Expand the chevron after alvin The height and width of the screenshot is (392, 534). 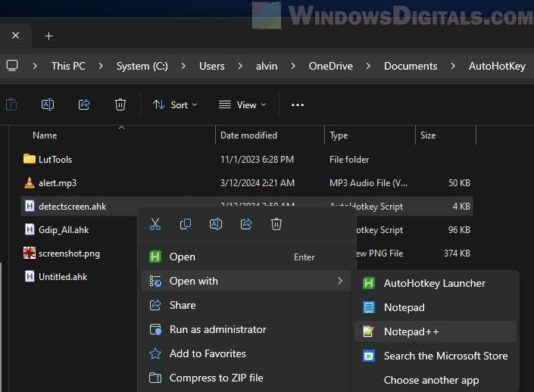coord(293,66)
